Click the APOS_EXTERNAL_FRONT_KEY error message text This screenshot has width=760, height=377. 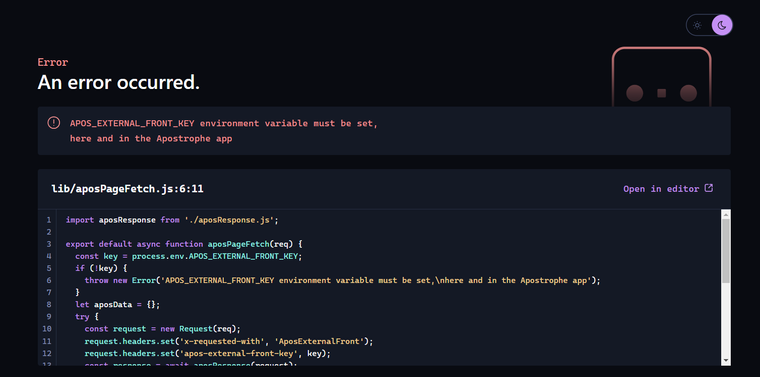tap(223, 131)
